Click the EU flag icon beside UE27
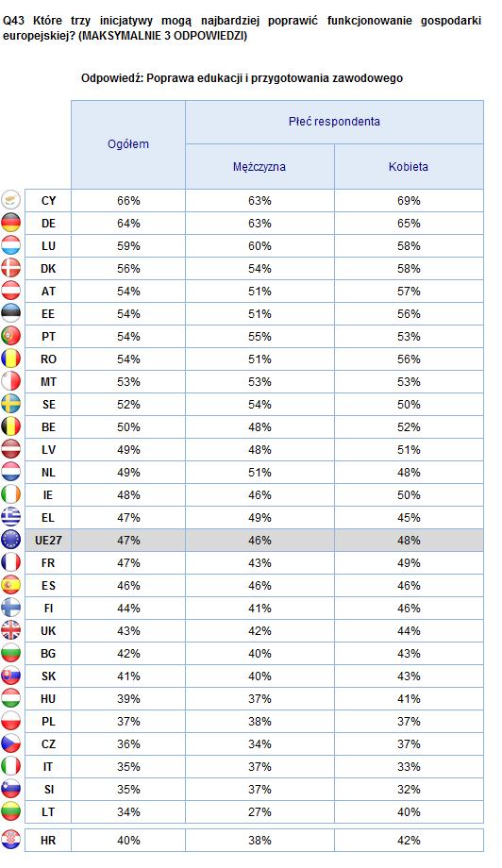The image size is (502, 868). tap(10, 540)
